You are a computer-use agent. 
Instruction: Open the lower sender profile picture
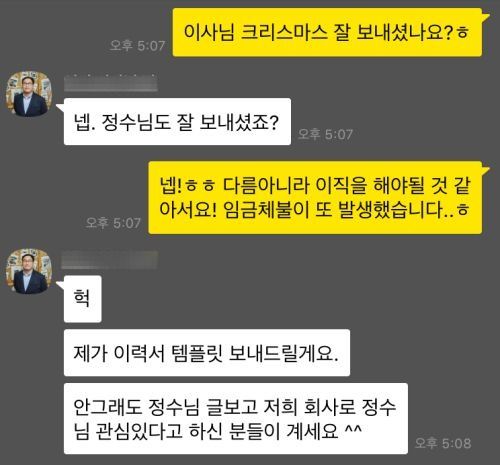[29, 271]
